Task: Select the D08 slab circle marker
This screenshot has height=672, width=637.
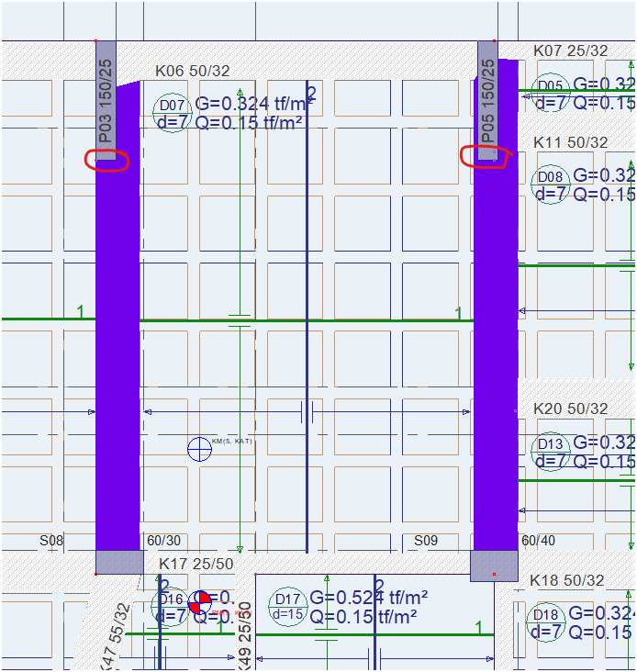Action: coord(551,185)
